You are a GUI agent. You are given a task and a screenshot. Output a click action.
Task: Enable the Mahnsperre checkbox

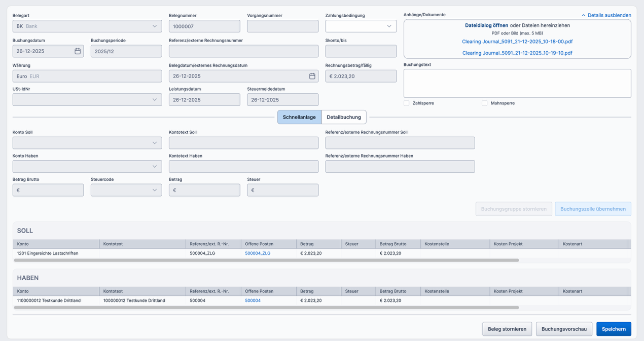click(x=484, y=103)
